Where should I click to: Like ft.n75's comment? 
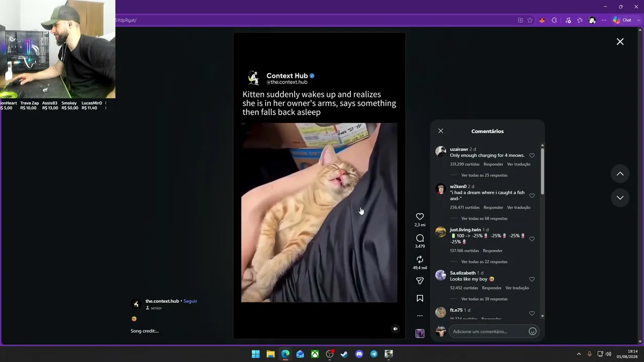click(532, 314)
